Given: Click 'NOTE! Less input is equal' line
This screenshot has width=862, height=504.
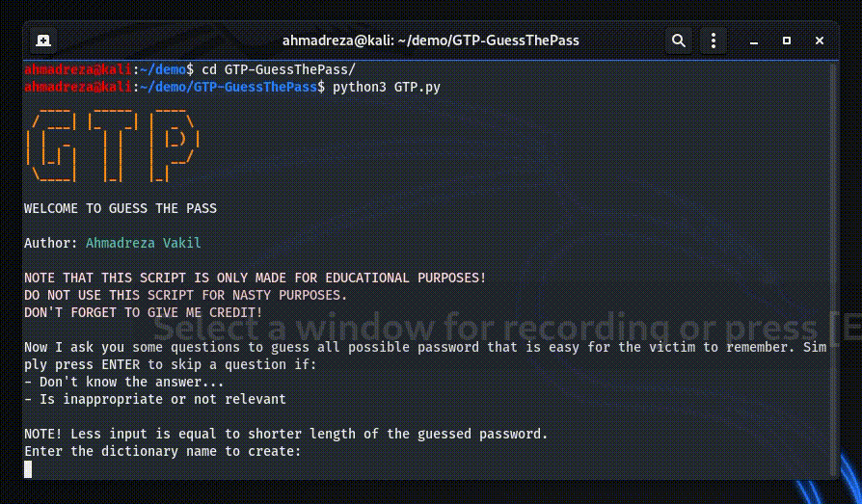Looking at the screenshot, I should click(x=285, y=435).
